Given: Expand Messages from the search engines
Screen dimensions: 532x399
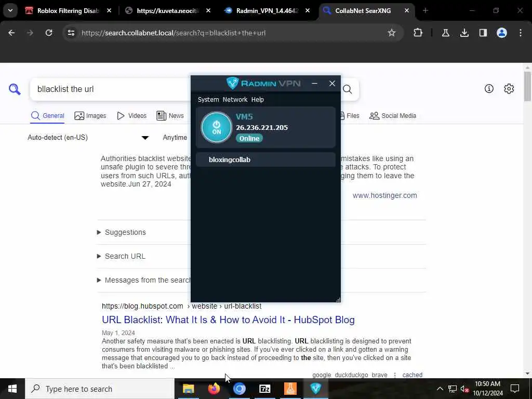Looking at the screenshot, I should click(144, 280).
